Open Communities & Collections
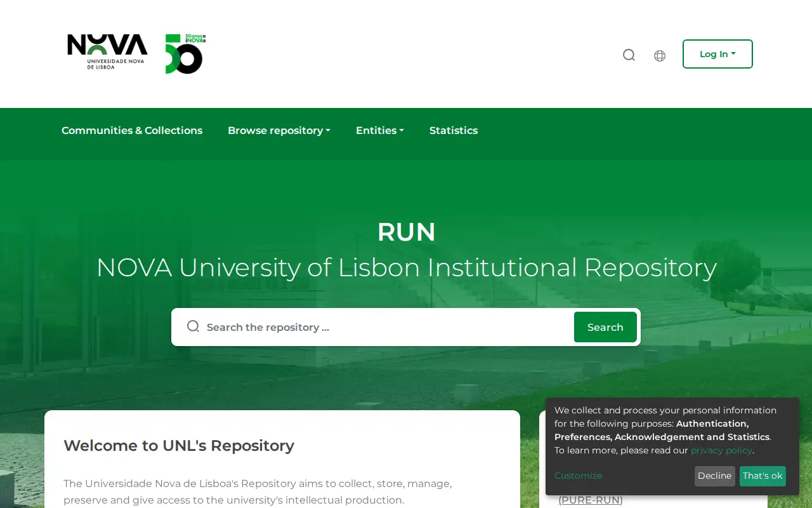This screenshot has height=508, width=812. (132, 130)
